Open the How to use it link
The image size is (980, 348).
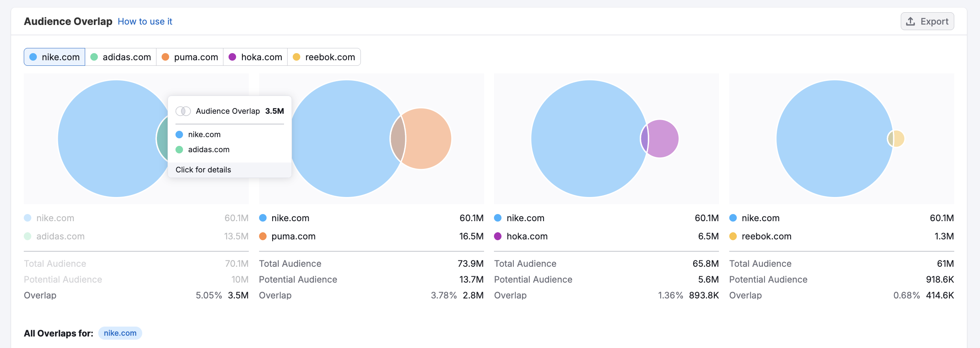(x=145, y=21)
